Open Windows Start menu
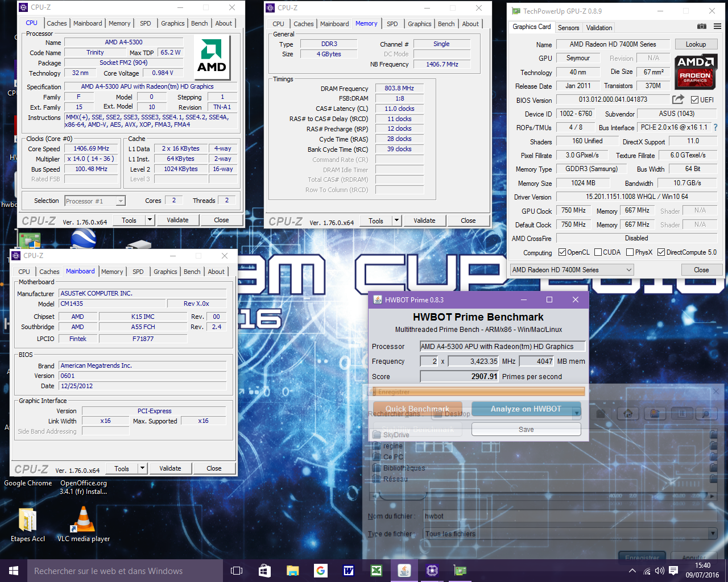Image resolution: width=728 pixels, height=582 pixels. 14,571
